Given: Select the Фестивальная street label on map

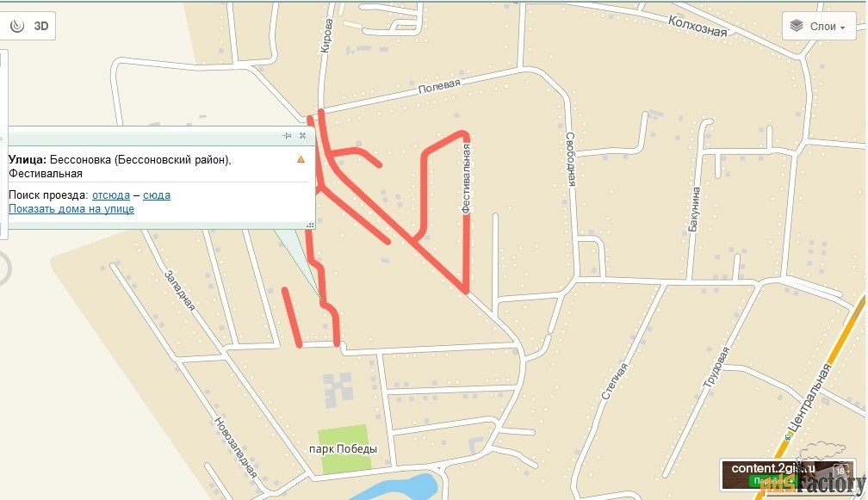Looking at the screenshot, I should [x=466, y=179].
